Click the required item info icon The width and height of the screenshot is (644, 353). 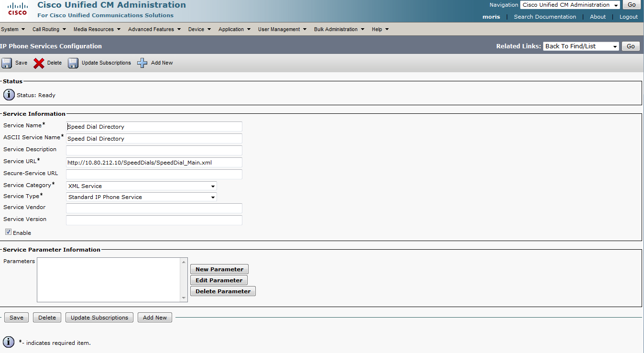tap(9, 342)
